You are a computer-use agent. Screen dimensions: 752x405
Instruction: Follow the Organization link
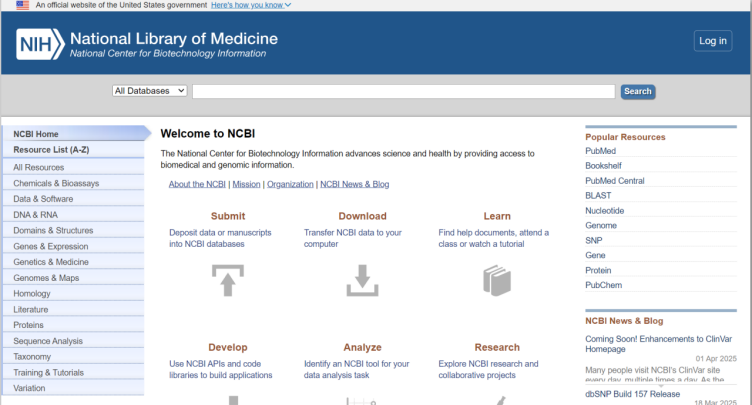point(290,184)
